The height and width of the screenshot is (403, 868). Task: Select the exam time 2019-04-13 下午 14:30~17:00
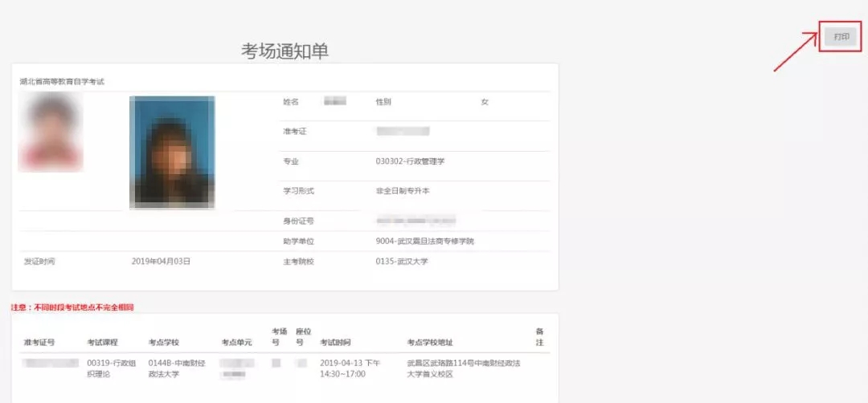[x=350, y=368]
